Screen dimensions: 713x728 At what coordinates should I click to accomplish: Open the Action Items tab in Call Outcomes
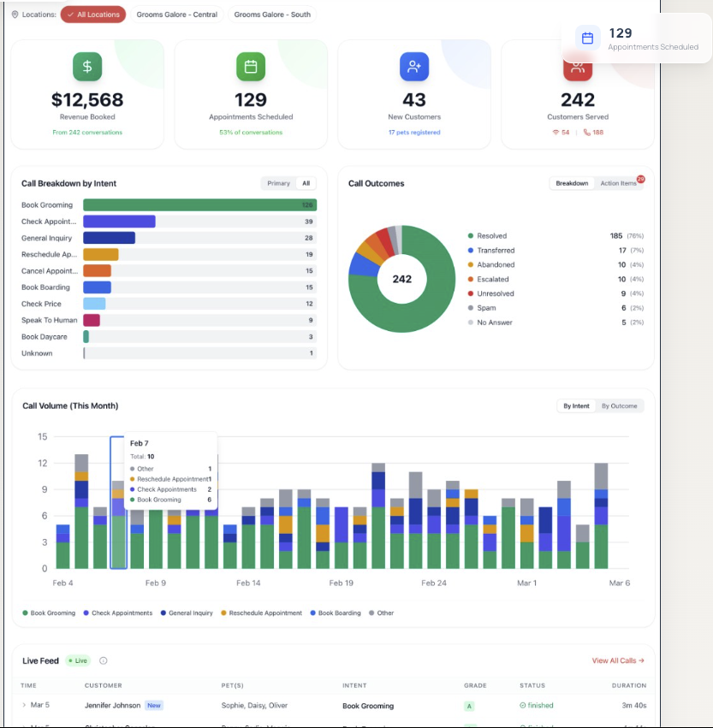618,183
